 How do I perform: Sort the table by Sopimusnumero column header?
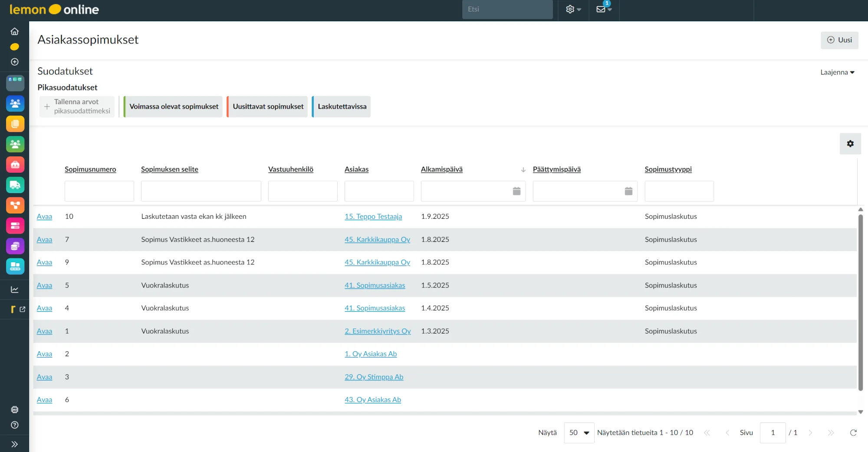(90, 169)
